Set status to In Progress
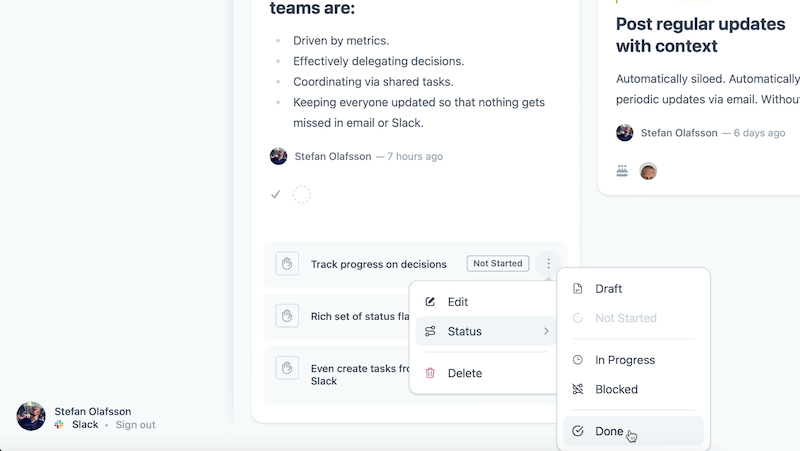The width and height of the screenshot is (800, 451). [625, 360]
